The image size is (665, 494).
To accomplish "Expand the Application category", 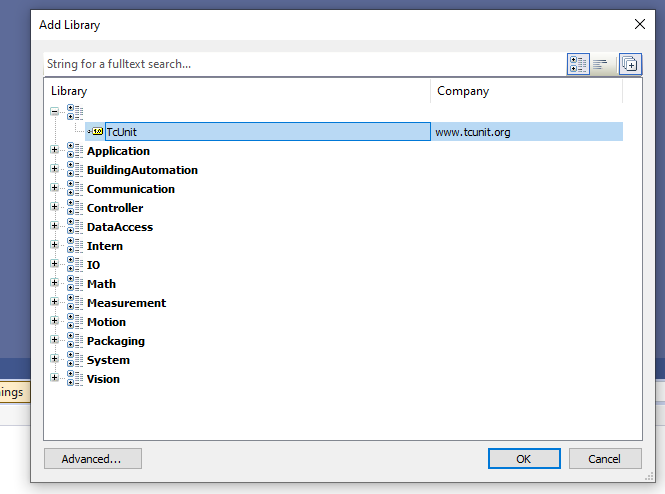I will click(54, 150).
